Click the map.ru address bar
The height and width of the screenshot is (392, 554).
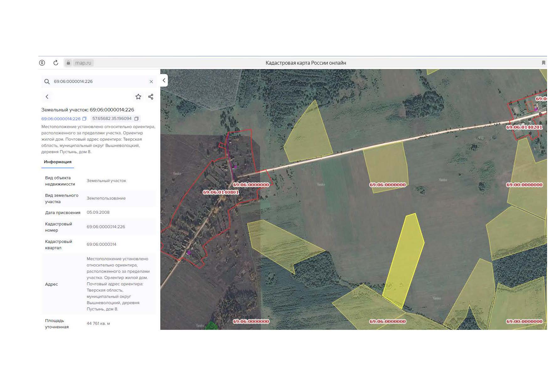coord(83,63)
